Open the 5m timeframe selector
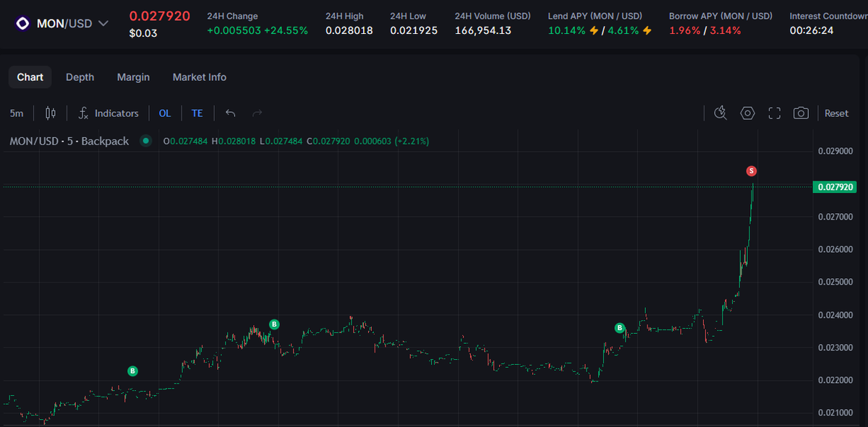 pos(17,113)
